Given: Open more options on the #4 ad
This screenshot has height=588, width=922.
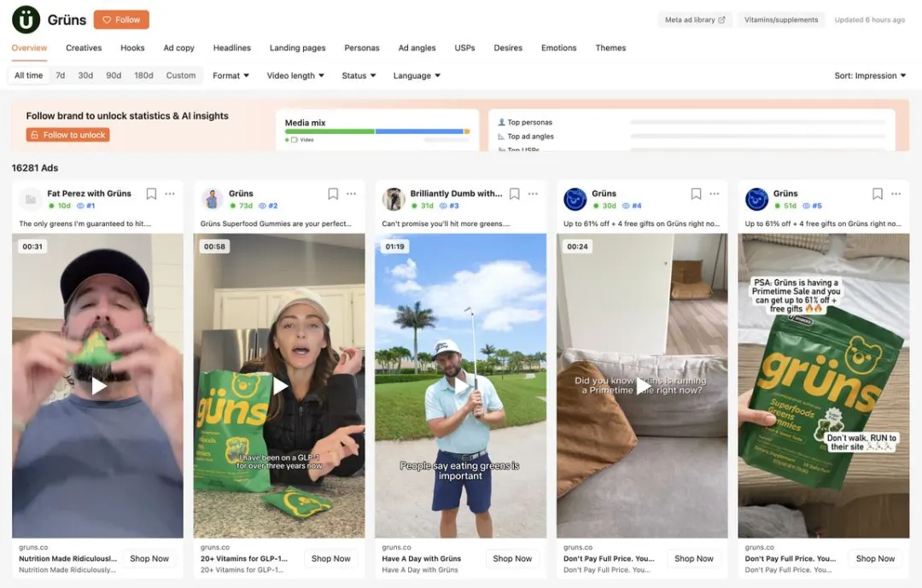Looking at the screenshot, I should coord(715,194).
